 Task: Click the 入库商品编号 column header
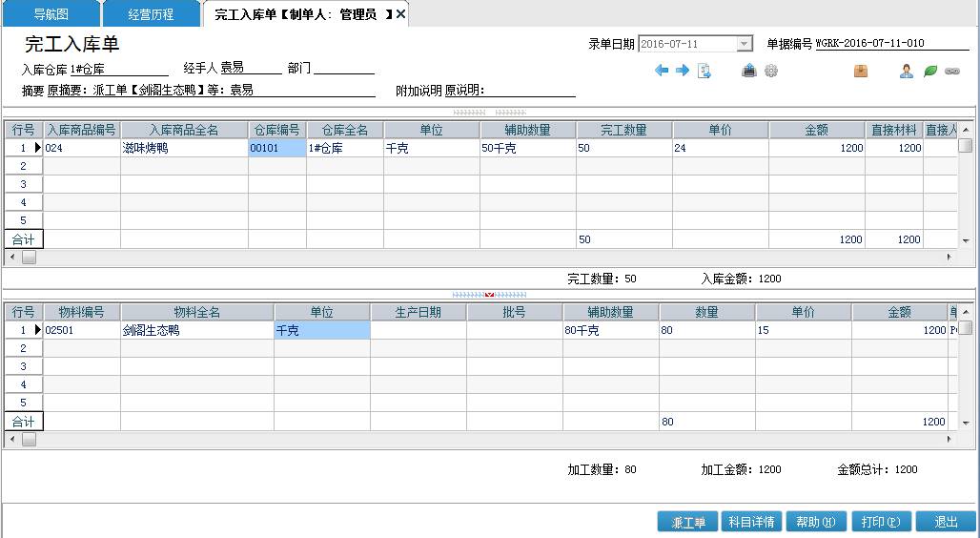pyautogui.click(x=82, y=130)
